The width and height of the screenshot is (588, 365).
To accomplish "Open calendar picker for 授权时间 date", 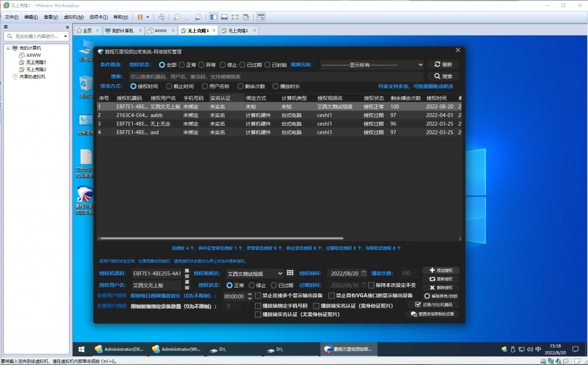I will point(363,273).
